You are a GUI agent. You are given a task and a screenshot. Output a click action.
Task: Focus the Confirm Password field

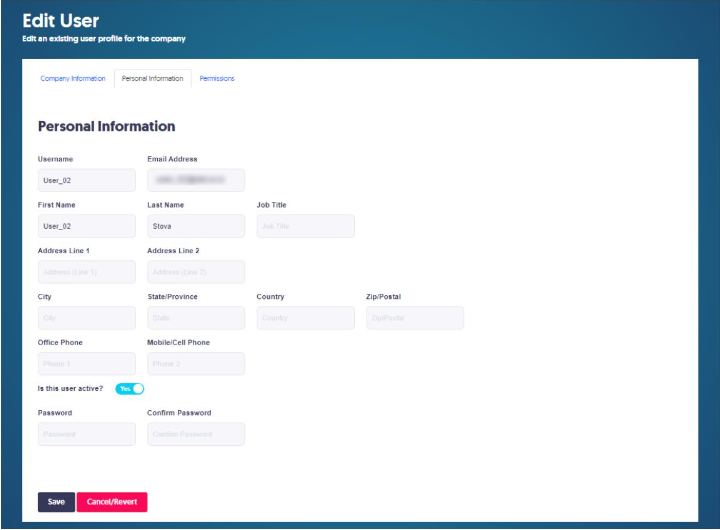pyautogui.click(x=196, y=434)
